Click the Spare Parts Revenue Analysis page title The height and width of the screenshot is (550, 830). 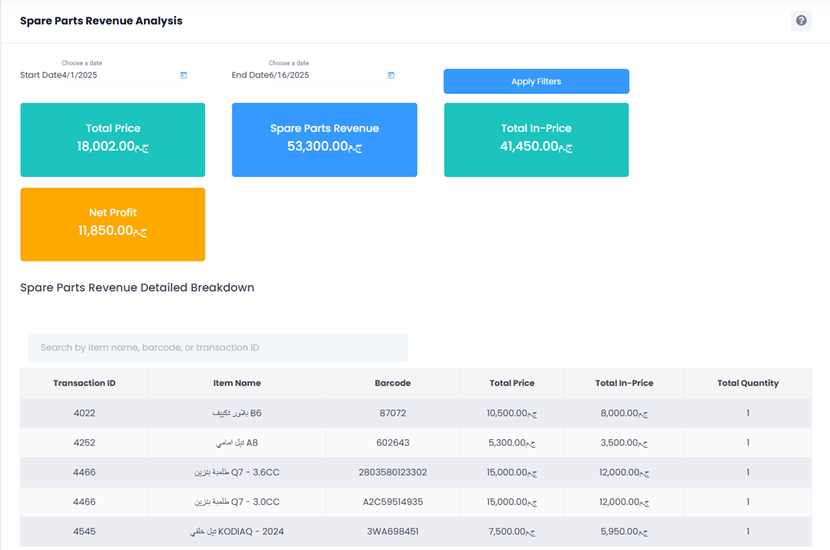[x=101, y=21]
